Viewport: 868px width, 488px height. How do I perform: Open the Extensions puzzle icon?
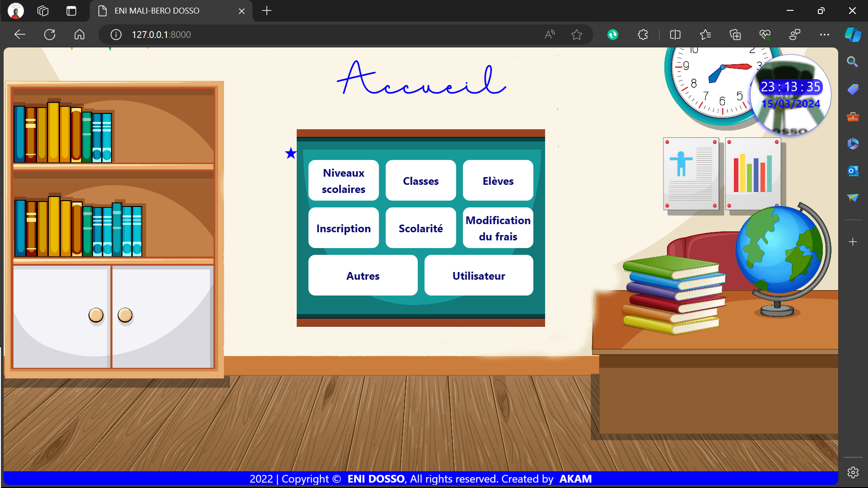tap(643, 35)
